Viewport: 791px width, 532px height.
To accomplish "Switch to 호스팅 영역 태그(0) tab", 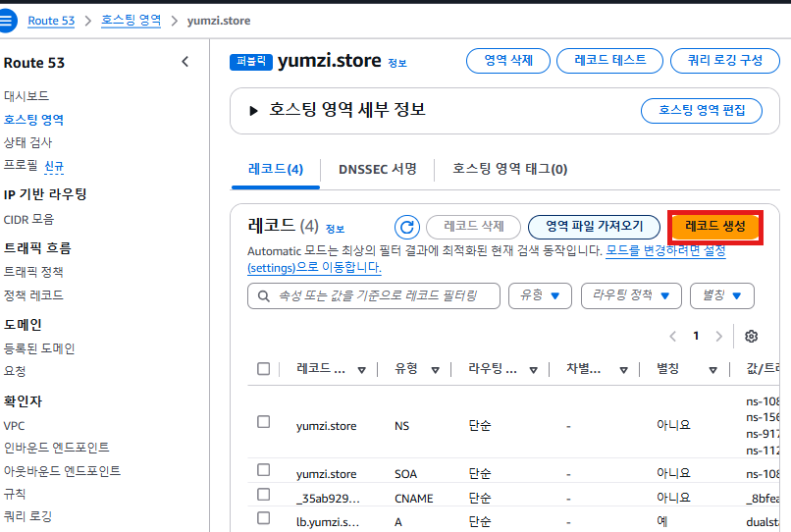I will click(509, 169).
